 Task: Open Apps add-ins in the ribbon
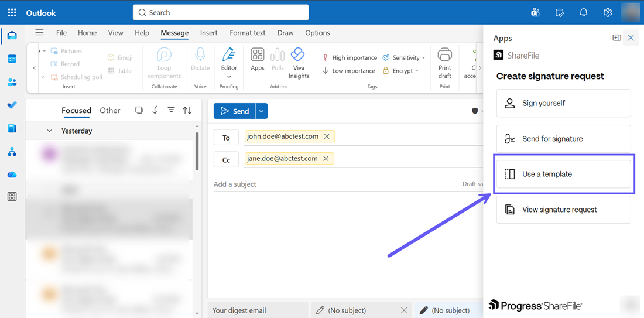click(x=258, y=60)
